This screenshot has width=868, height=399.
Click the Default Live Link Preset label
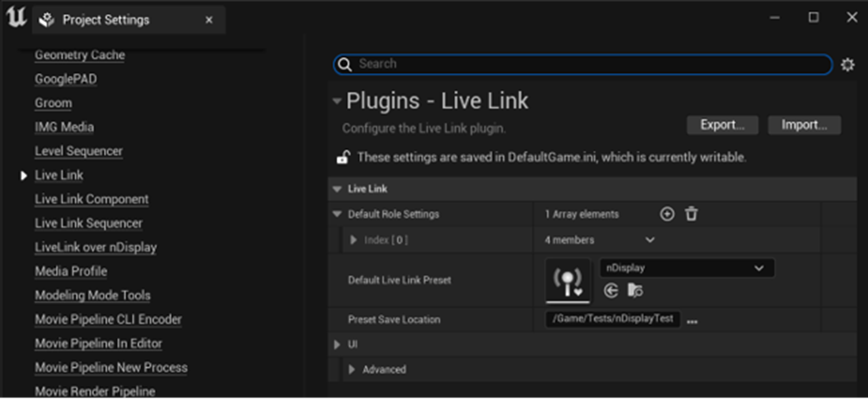click(x=399, y=280)
